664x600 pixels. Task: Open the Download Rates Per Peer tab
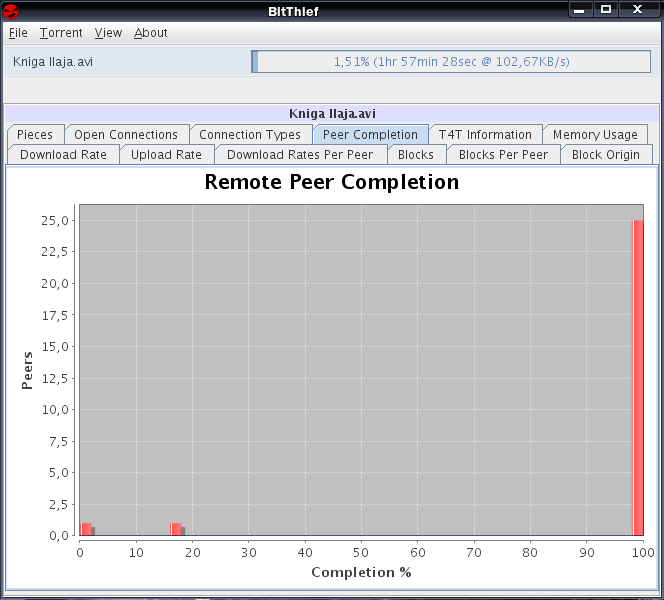coord(300,155)
